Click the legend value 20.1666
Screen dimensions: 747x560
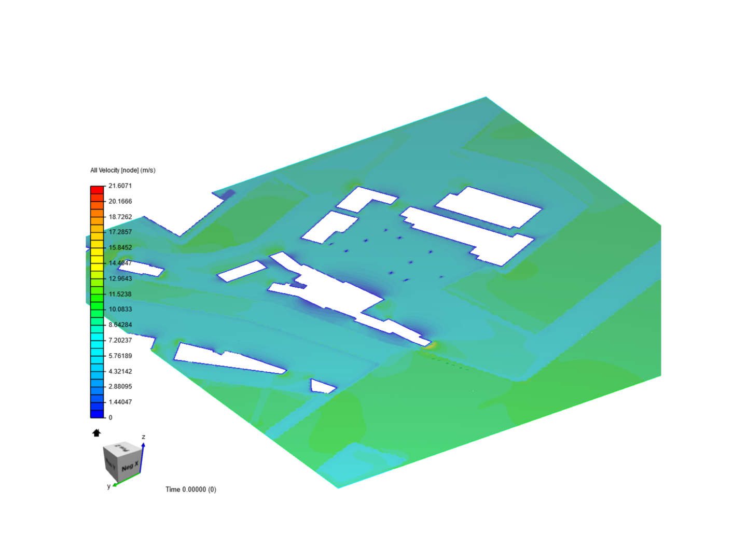point(120,201)
